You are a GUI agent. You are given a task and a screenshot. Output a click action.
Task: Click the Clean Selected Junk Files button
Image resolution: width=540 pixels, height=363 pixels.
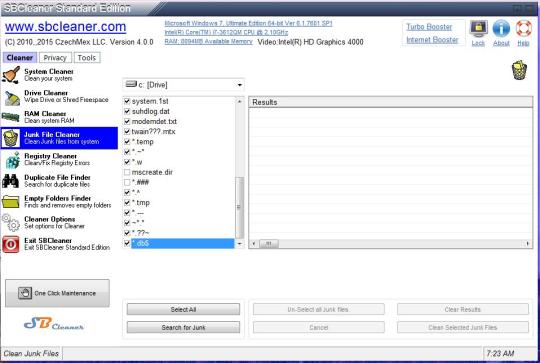coord(463,328)
